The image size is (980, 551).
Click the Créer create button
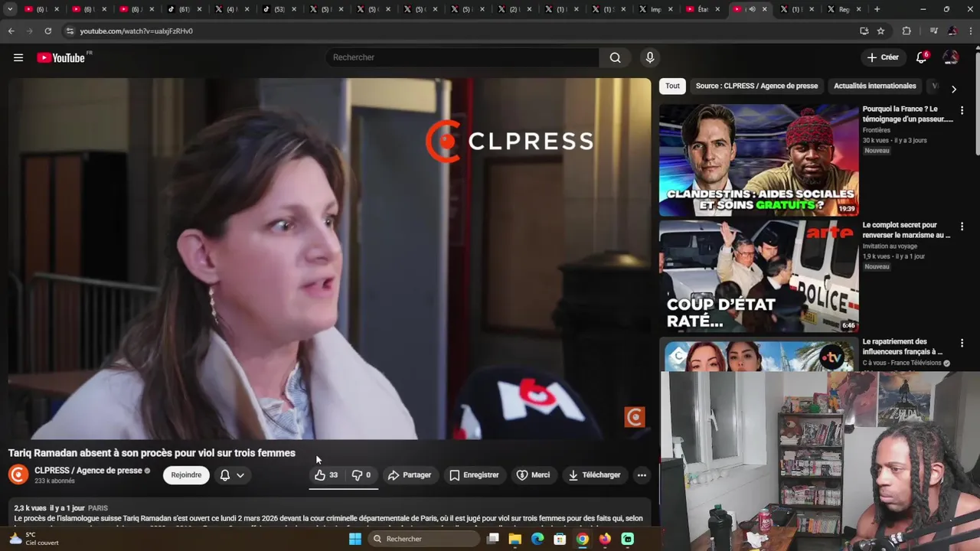point(883,57)
